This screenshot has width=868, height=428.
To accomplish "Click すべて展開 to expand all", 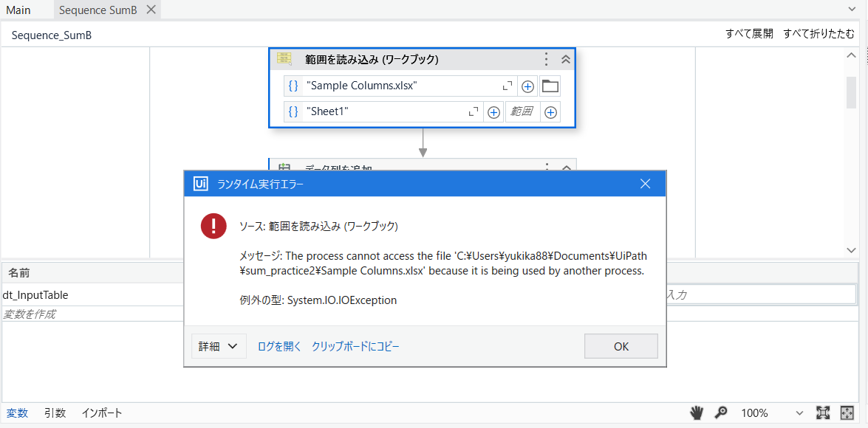I will (749, 34).
